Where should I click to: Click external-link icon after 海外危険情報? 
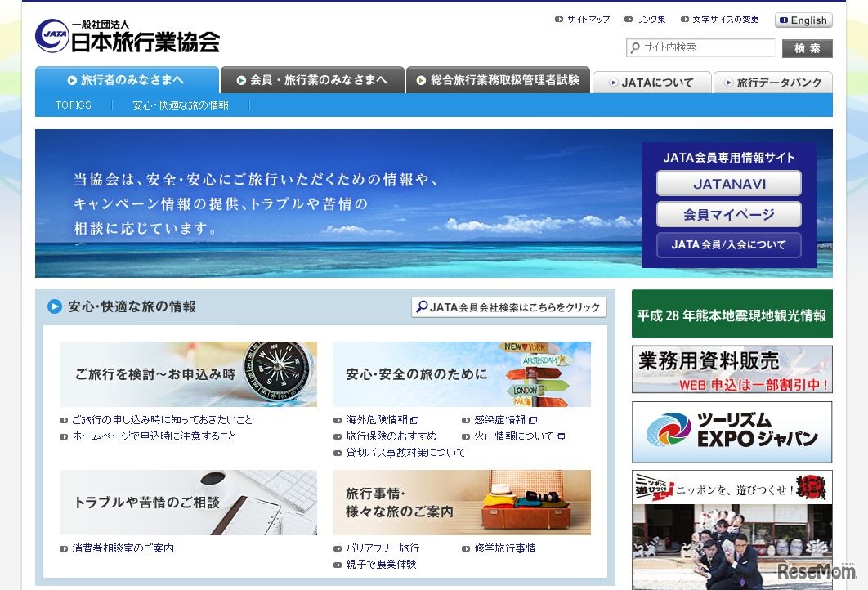click(414, 421)
